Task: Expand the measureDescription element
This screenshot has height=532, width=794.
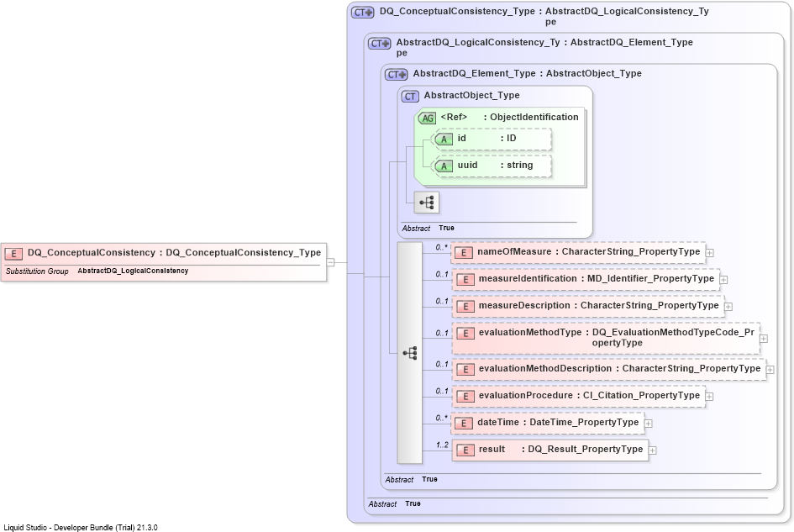Action: (x=728, y=307)
